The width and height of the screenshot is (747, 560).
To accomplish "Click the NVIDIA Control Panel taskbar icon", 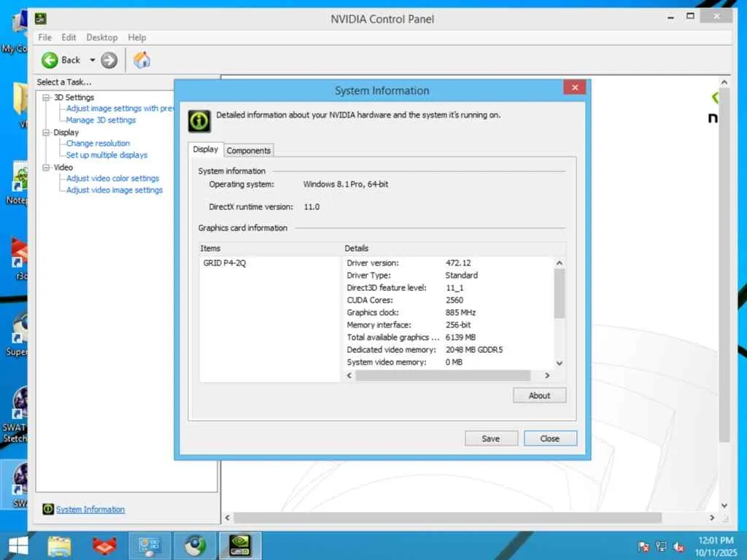I will 240,545.
